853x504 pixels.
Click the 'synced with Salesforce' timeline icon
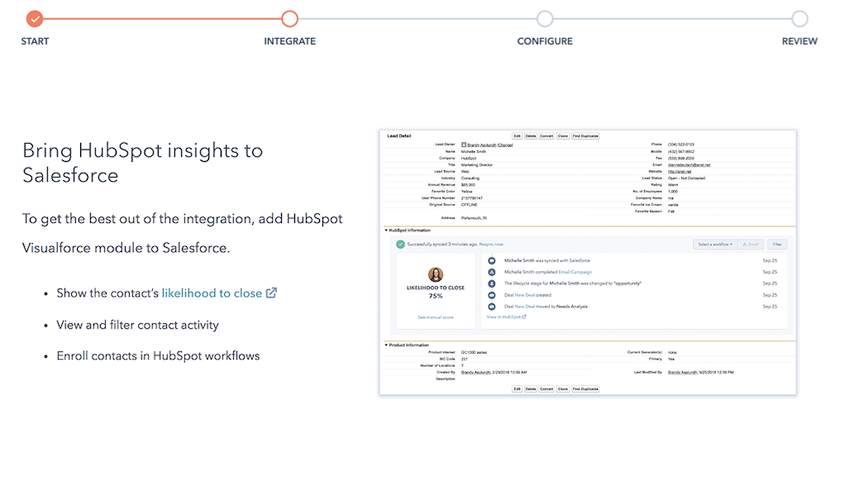[x=491, y=261]
